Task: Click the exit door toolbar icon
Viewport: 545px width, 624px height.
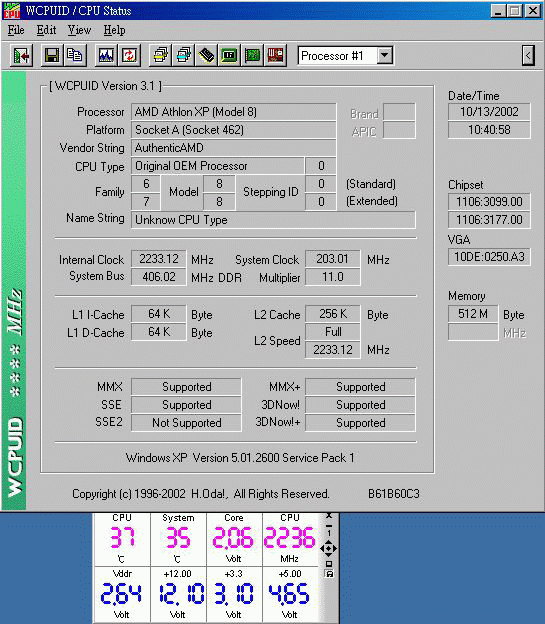Action: coord(21,55)
